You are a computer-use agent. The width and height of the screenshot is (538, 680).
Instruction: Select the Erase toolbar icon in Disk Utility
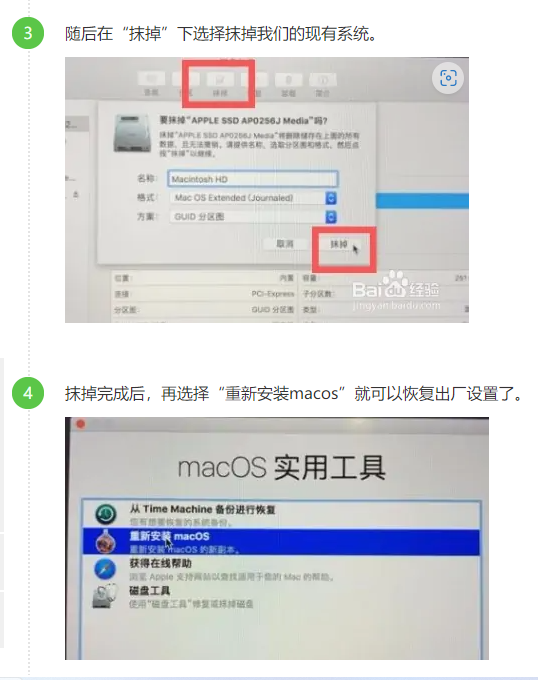pos(220,83)
